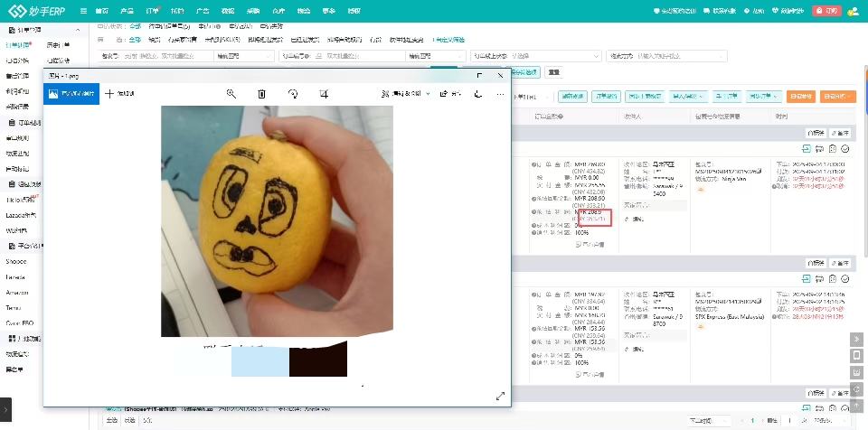Click the second order's chat message icon
This screenshot has width=868, height=430.
click(x=820, y=278)
